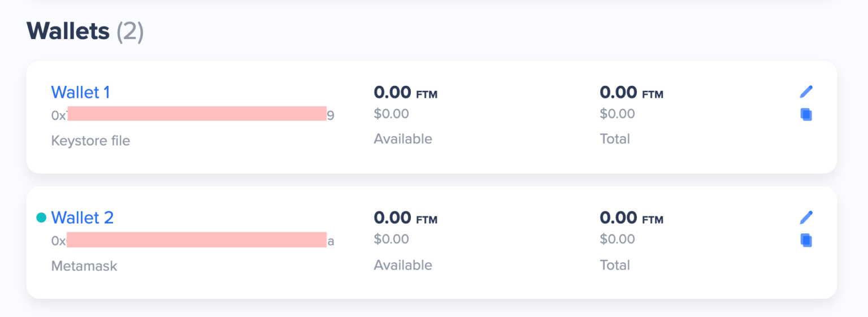Select the redacted Wallet 1 address
The image size is (868, 317).
coord(193,115)
